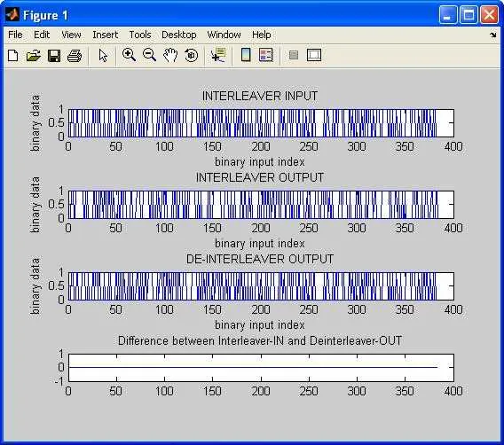Close the Figure 1 window
The height and width of the screenshot is (445, 504).
[x=489, y=15]
